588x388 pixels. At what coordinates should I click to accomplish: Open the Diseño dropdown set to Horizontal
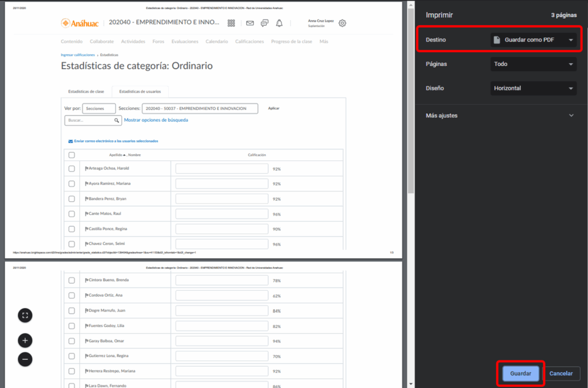coord(533,89)
